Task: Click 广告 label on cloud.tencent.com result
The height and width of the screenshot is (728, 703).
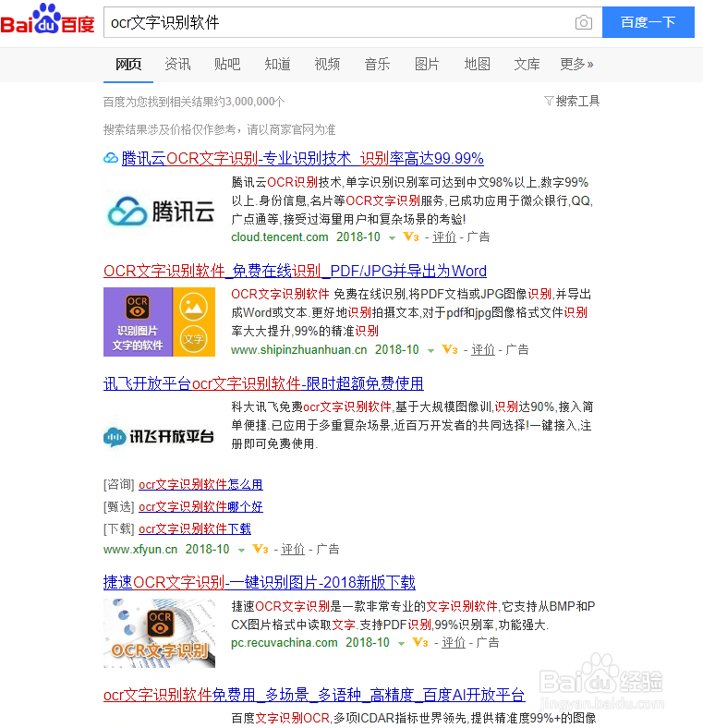Action: [479, 237]
